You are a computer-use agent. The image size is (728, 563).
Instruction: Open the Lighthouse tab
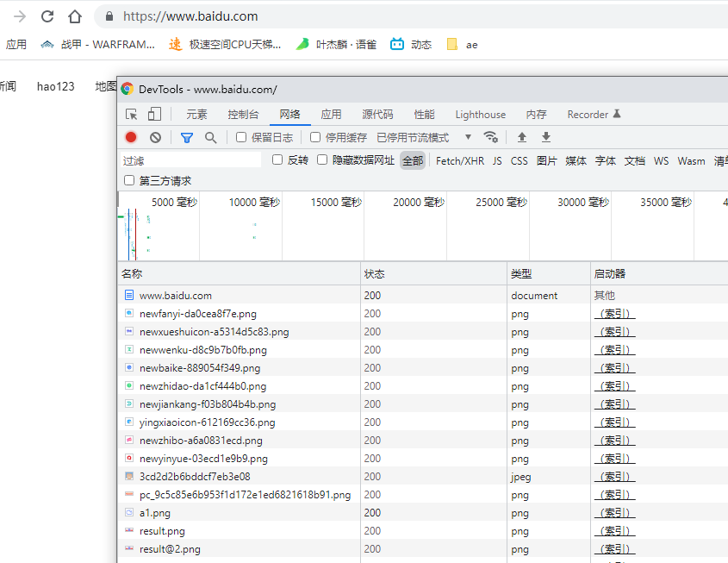click(481, 115)
